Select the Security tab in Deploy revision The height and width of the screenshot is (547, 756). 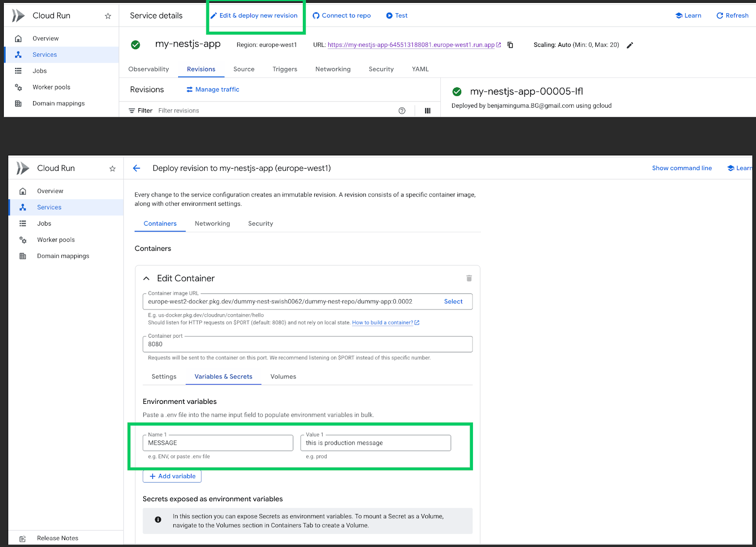pos(261,223)
